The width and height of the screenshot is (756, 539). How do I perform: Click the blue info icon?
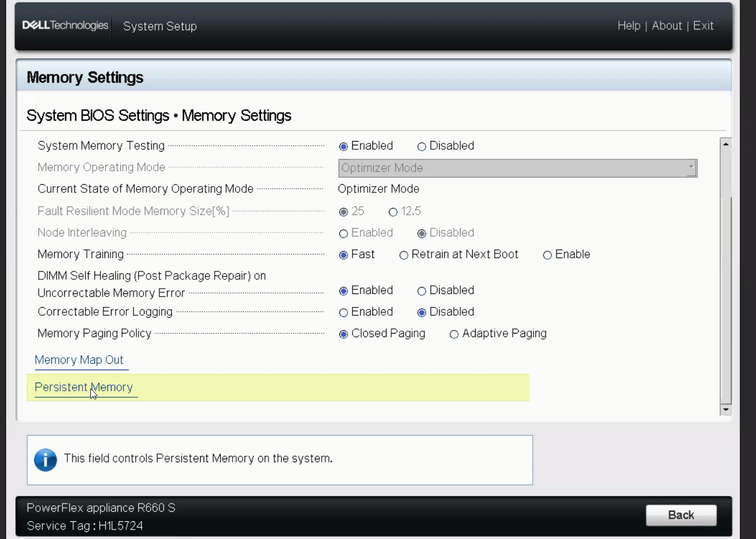click(45, 460)
